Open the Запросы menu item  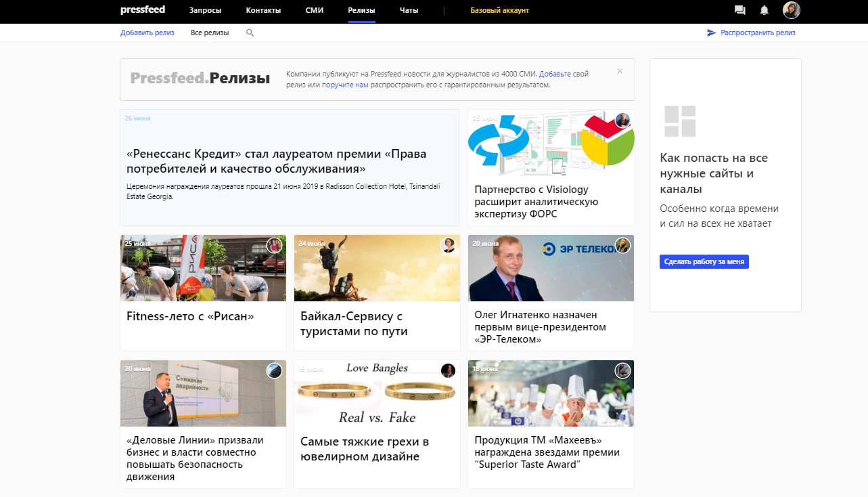point(205,10)
